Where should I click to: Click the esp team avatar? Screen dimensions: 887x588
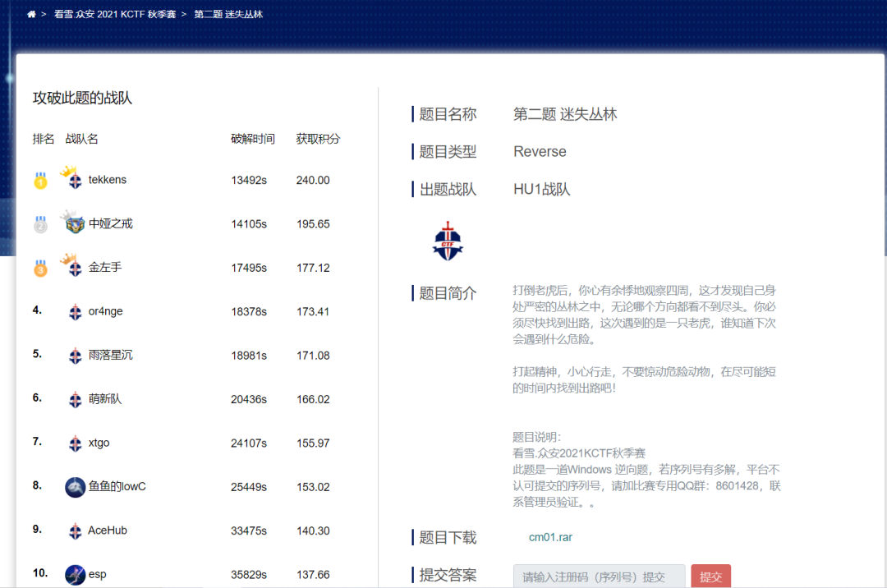pyautogui.click(x=76, y=575)
